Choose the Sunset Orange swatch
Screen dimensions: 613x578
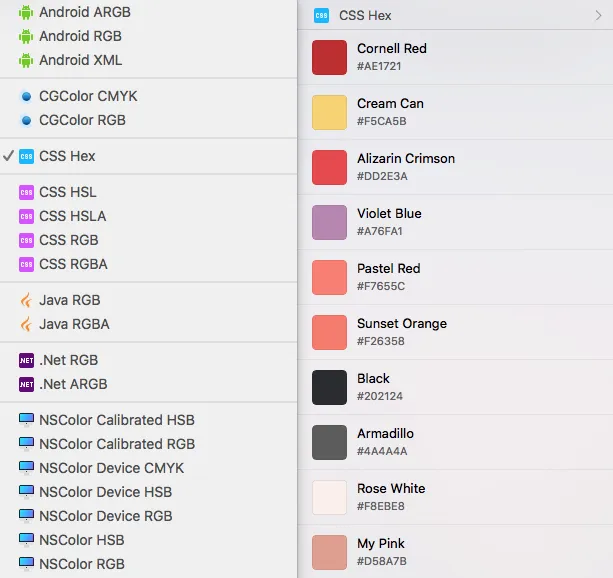tap(329, 332)
